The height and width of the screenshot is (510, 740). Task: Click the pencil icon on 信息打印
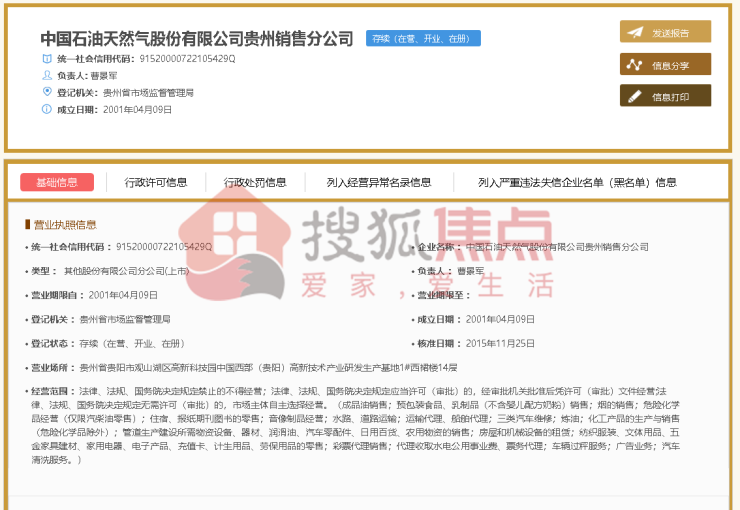[x=634, y=97]
